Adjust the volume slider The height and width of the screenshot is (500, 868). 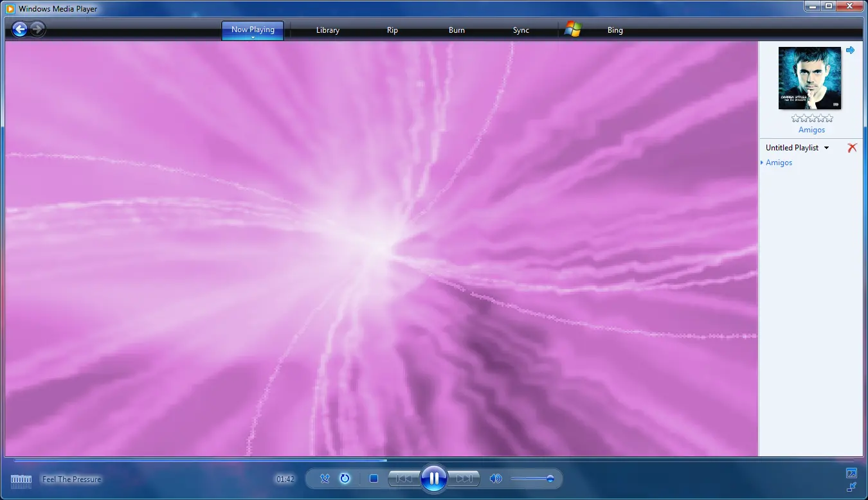(x=532, y=478)
